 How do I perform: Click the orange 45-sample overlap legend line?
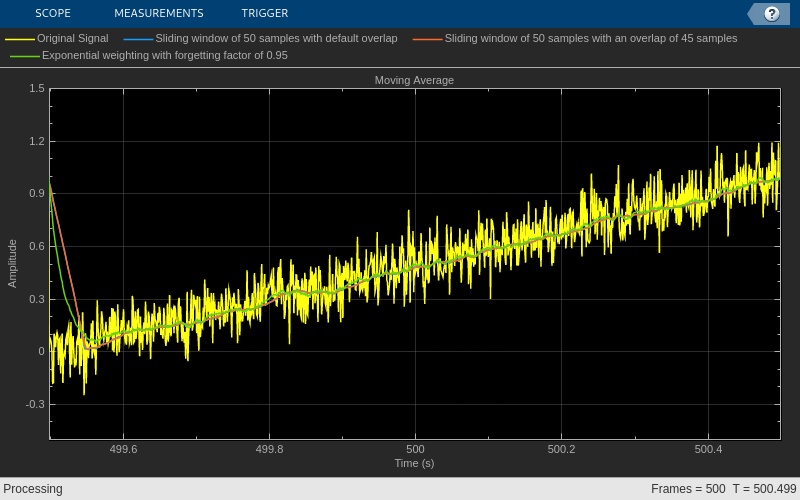(427, 39)
